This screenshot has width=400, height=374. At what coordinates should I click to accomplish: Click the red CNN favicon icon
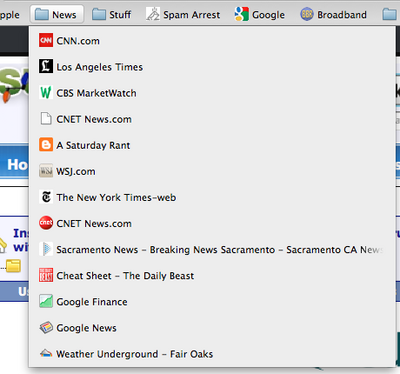coord(46,41)
